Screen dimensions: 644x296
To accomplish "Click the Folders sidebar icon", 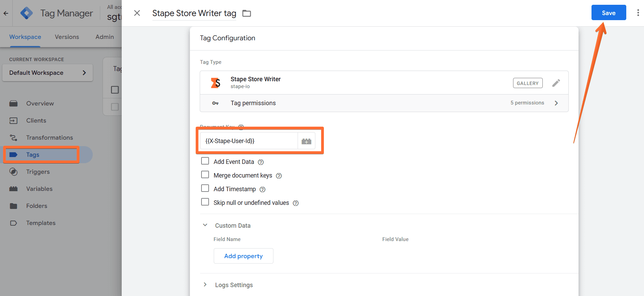I will pyautogui.click(x=13, y=206).
